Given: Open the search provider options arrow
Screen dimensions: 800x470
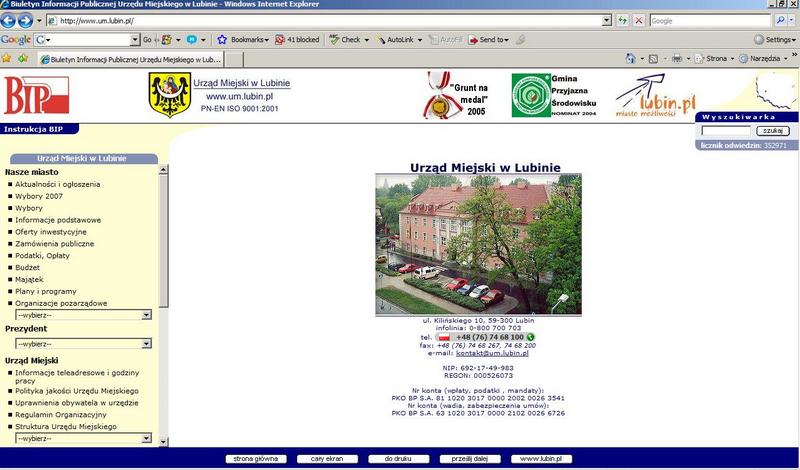Looking at the screenshot, I should point(792,21).
